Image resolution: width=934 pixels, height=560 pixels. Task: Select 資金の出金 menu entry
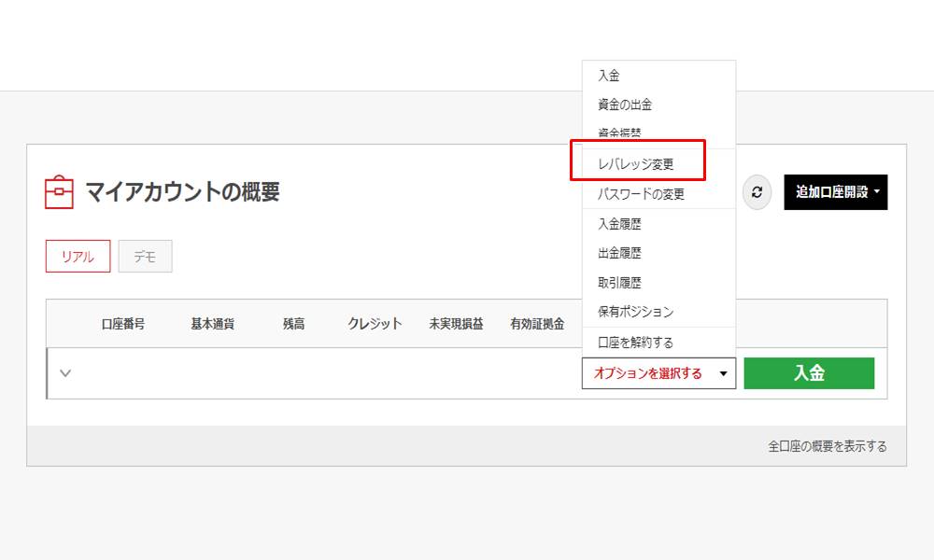pos(625,105)
